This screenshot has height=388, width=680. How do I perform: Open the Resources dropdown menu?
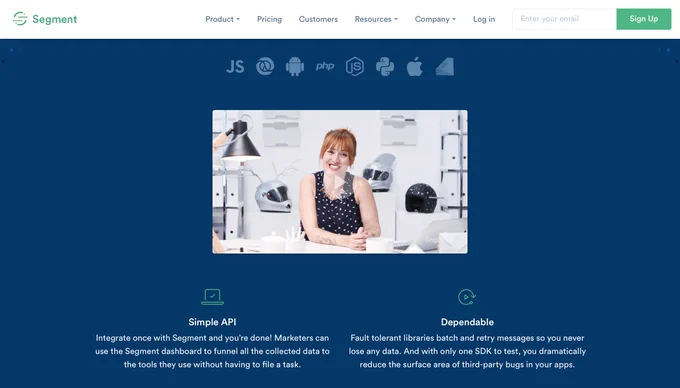[376, 19]
